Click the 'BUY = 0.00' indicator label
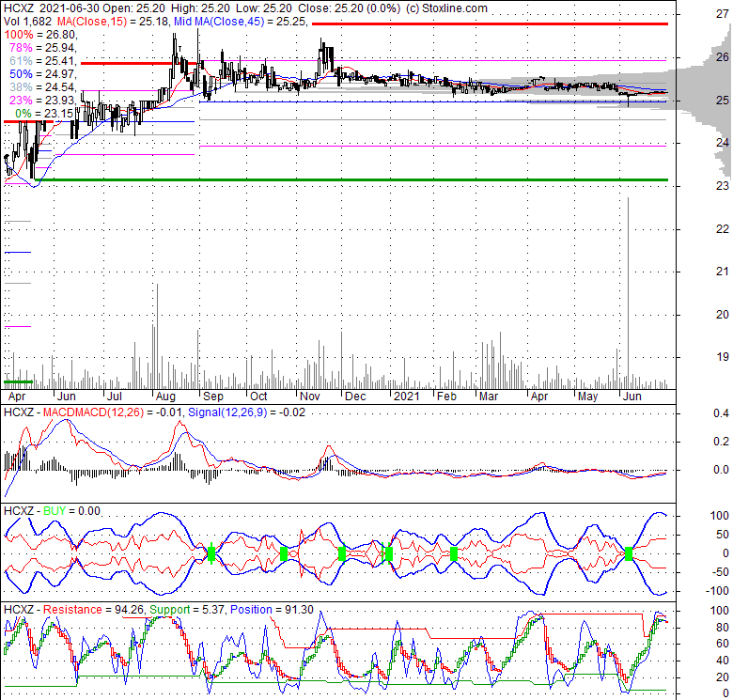The width and height of the screenshot is (733, 700). pyautogui.click(x=71, y=511)
